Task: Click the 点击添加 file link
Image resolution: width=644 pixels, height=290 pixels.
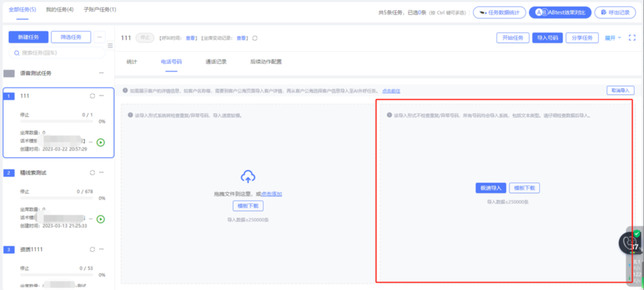Action: click(x=271, y=194)
